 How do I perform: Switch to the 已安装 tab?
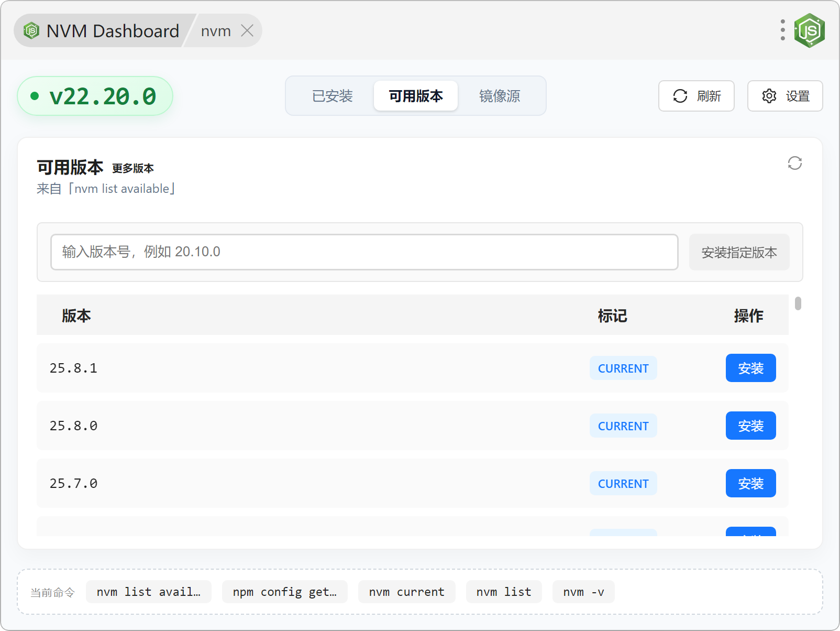coord(332,96)
